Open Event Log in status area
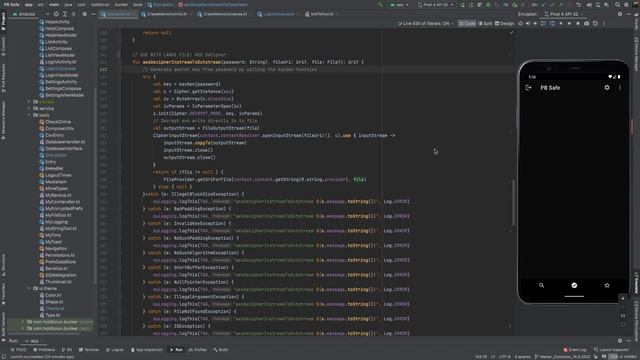Image resolution: width=640 pixels, height=360 pixels. point(575,350)
